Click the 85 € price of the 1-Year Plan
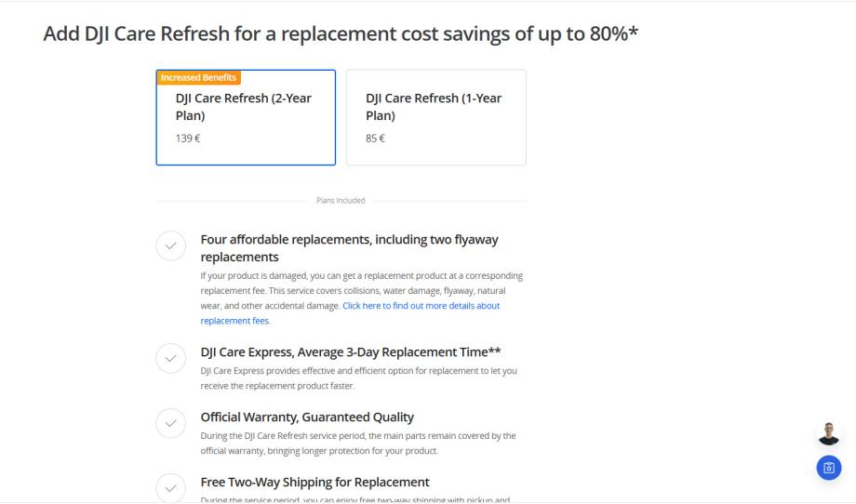The image size is (856, 504). [375, 139]
